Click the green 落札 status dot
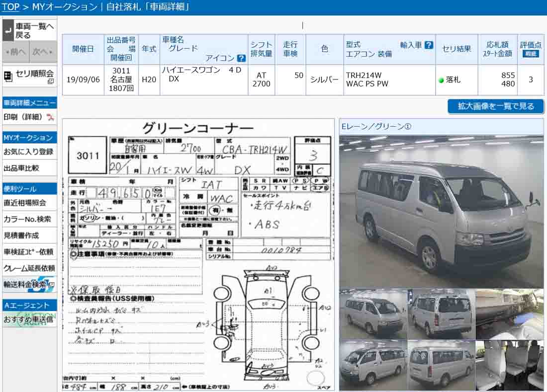Image resolution: width=547 pixels, height=392 pixels. tap(441, 80)
